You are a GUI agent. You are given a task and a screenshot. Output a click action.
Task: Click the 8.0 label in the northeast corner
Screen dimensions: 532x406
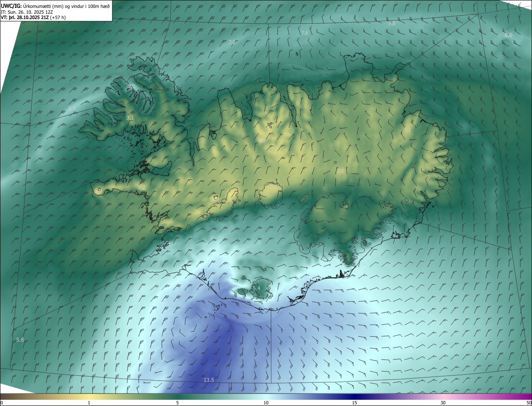click(x=508, y=35)
